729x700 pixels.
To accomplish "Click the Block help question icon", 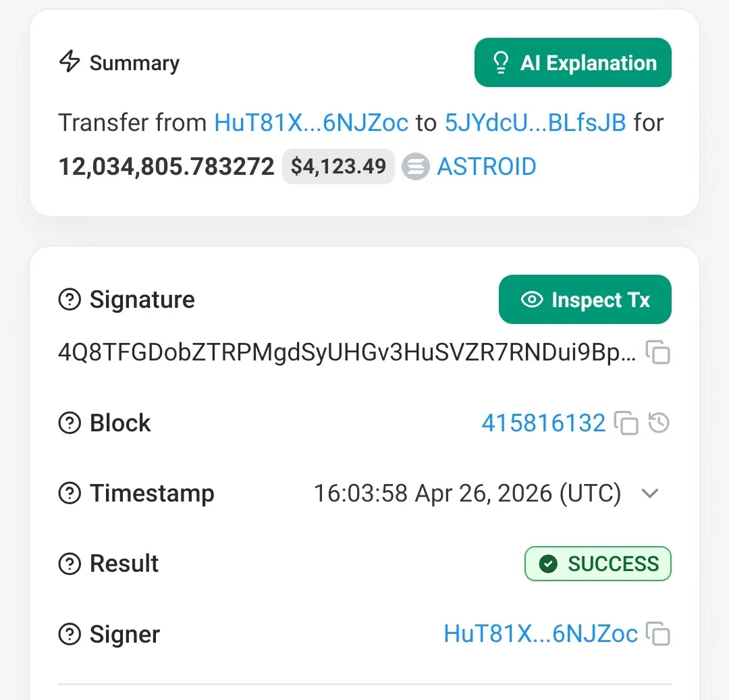I will click(x=70, y=423).
